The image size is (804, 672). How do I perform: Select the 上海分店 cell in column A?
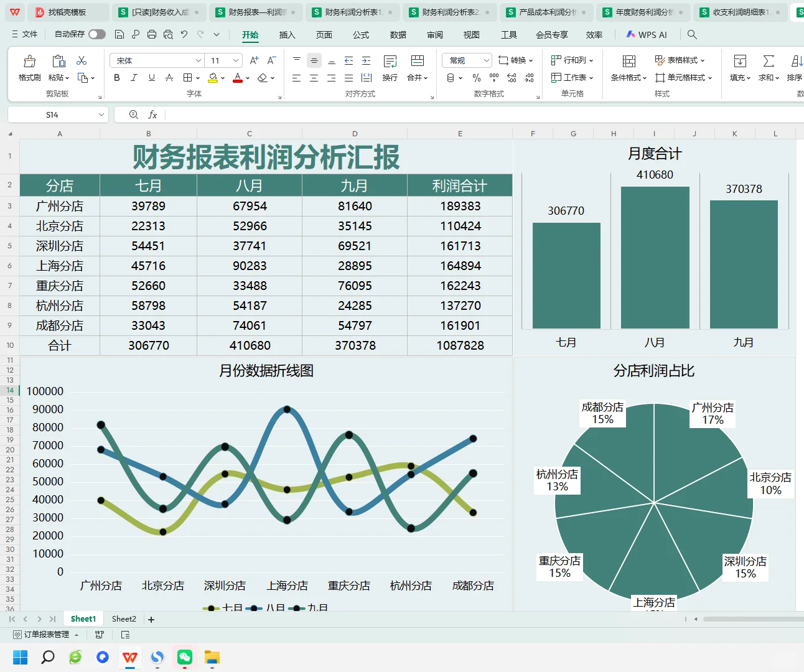click(x=60, y=266)
